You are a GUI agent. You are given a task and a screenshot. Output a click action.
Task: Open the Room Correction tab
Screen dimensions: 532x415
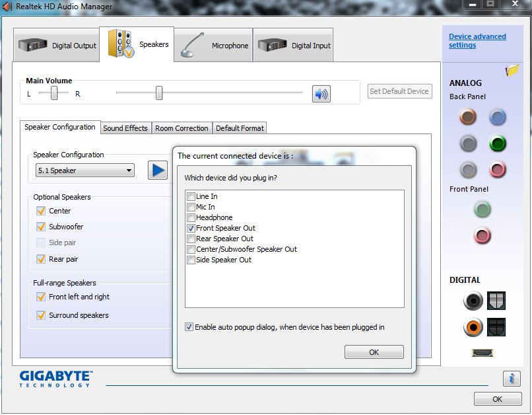182,128
